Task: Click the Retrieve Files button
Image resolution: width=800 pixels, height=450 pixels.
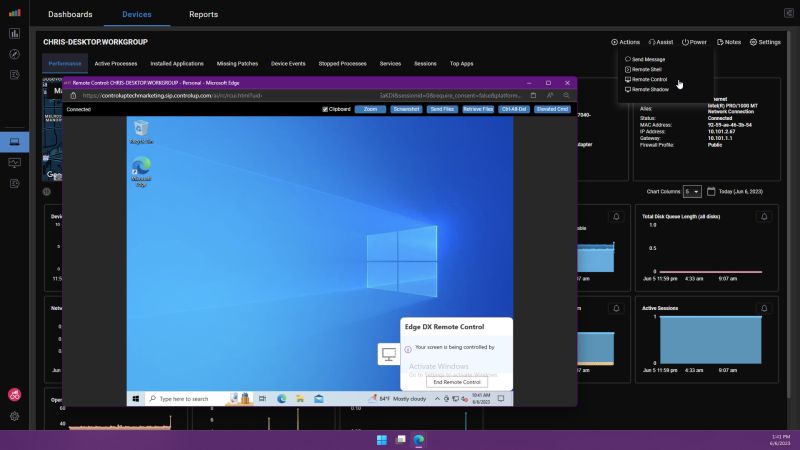Action: click(x=478, y=109)
